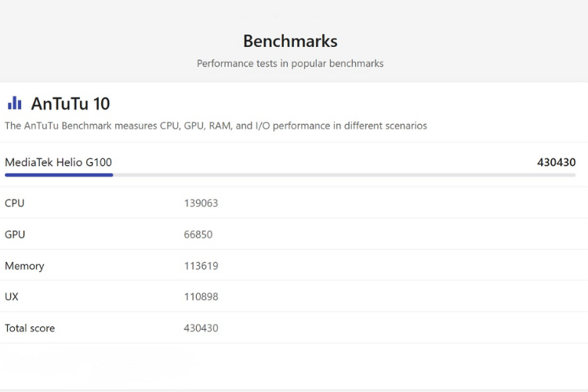Click the Memory score 113619
The width and height of the screenshot is (588, 392).
[x=201, y=266]
